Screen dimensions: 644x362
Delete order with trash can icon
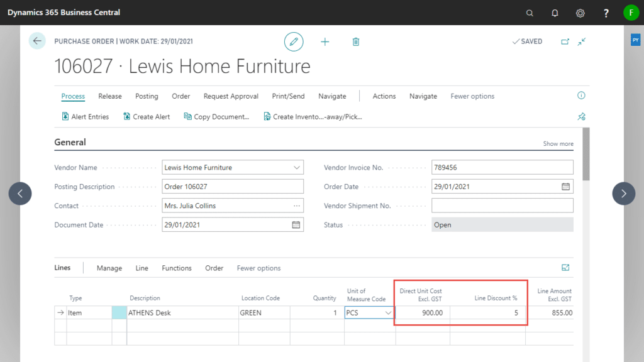(x=356, y=41)
